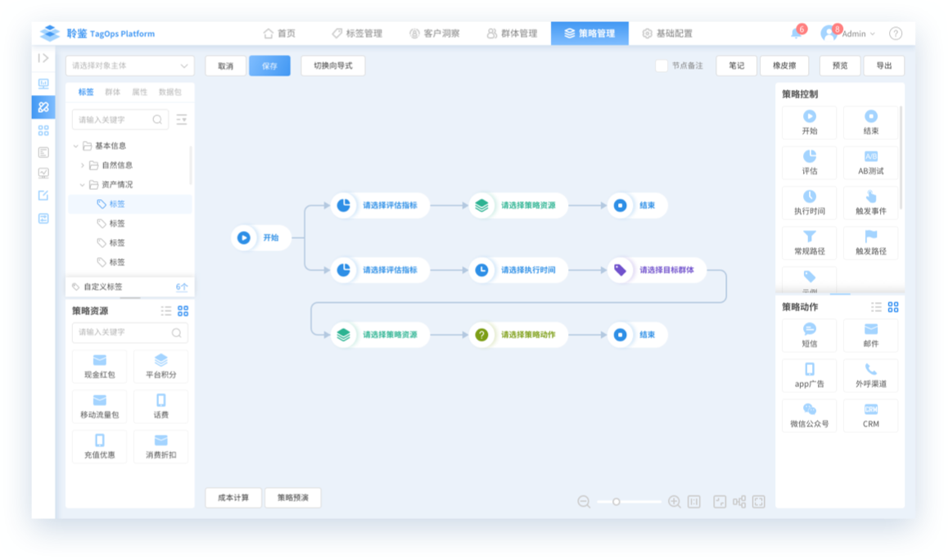Viewport: 948px width, 560px height.
Task: Pick 现金红包 resource icon
Action: point(100,367)
